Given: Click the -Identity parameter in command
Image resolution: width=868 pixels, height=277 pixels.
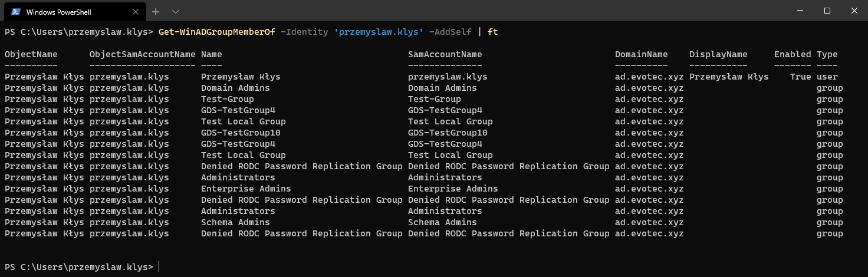Looking at the screenshot, I should [304, 32].
